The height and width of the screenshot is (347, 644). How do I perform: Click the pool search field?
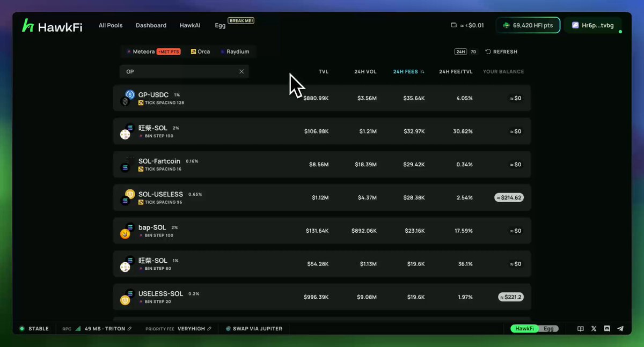click(x=184, y=71)
